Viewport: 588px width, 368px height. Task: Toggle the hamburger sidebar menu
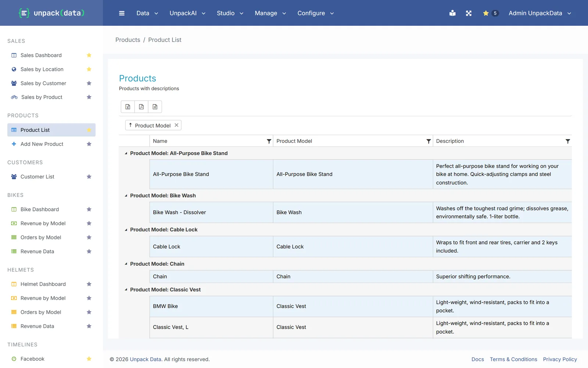tap(122, 13)
